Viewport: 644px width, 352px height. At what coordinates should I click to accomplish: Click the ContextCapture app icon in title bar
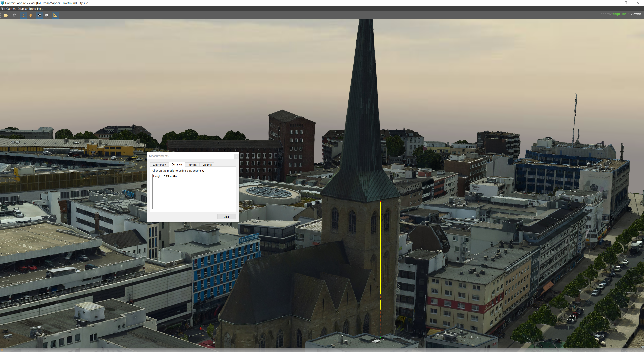(x=2, y=3)
